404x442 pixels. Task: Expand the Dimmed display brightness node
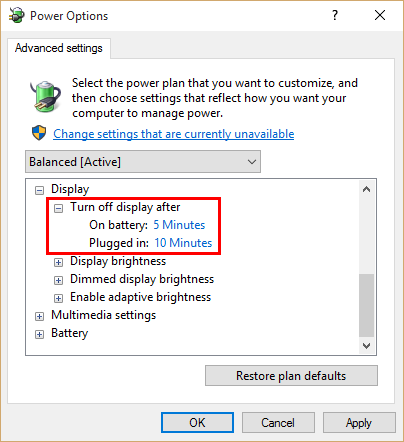58,280
